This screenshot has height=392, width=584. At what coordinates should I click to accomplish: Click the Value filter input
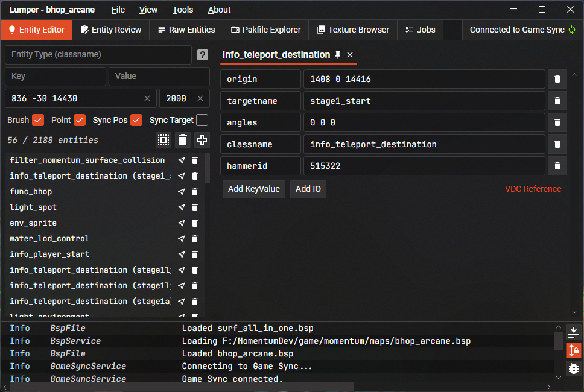point(159,77)
